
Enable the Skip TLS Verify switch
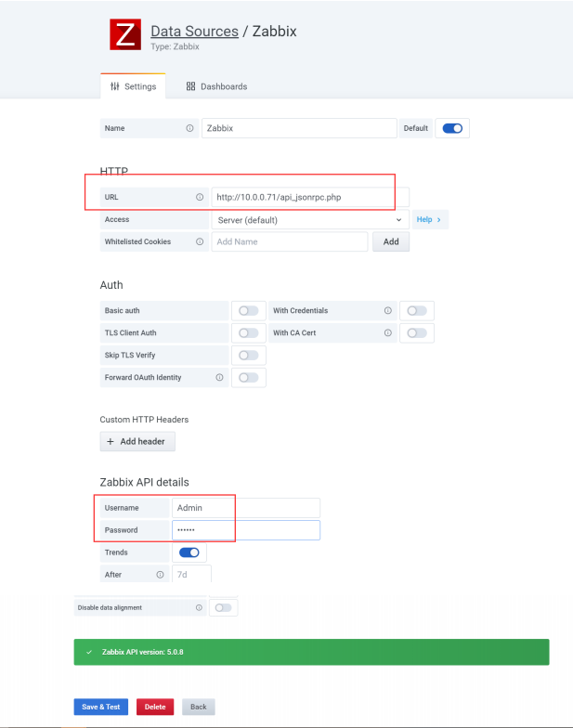(x=249, y=355)
